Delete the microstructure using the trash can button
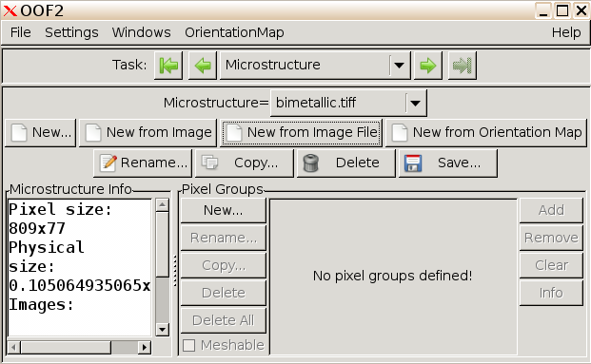Viewport: 591px width, 364px height. tap(346, 163)
